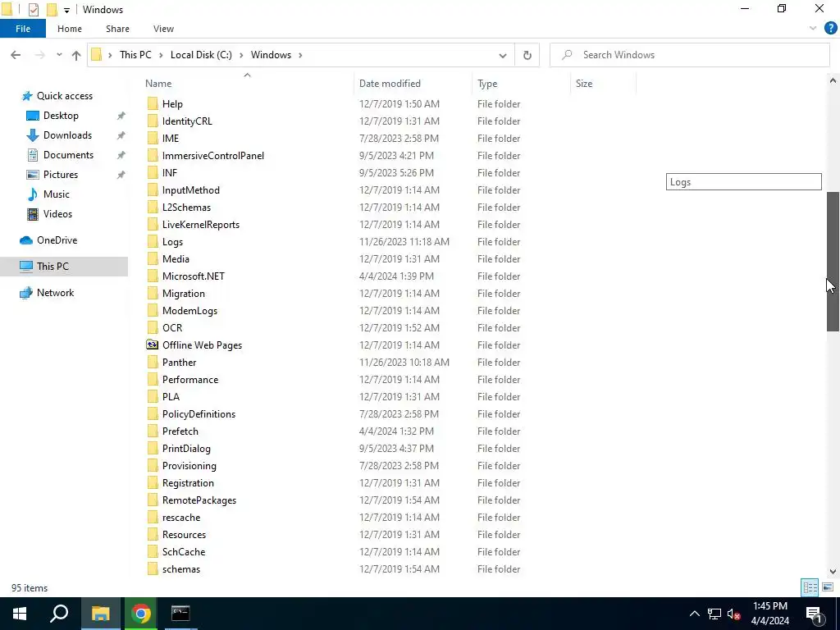Click the Desktop pin icon
The width and height of the screenshot is (840, 630).
coord(121,116)
